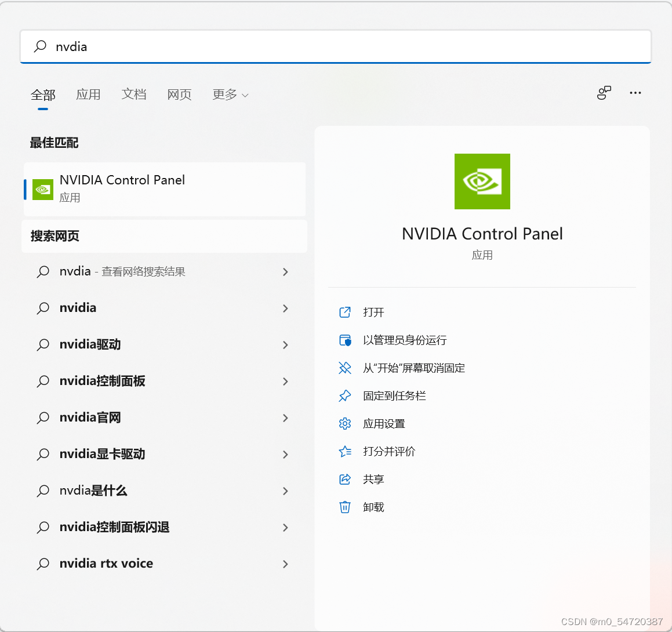The image size is (672, 632).
Task: Open 应用设置
Action: tap(384, 424)
